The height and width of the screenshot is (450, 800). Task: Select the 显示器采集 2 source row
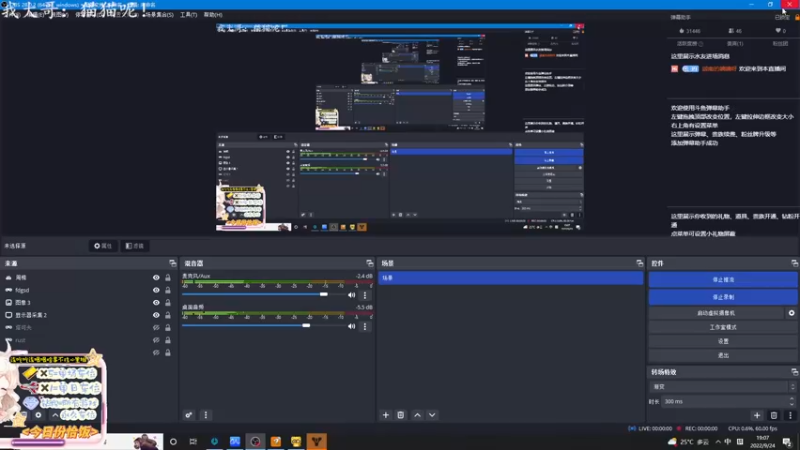(x=89, y=315)
